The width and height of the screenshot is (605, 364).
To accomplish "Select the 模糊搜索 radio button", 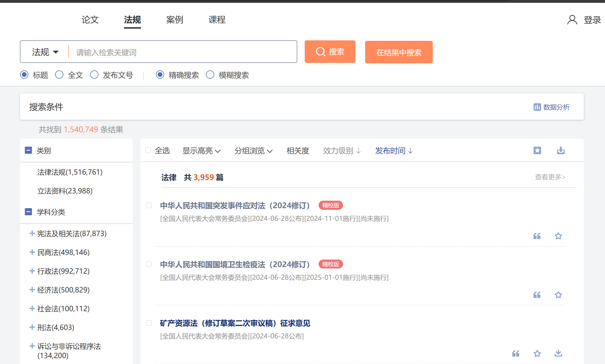I will 210,75.
